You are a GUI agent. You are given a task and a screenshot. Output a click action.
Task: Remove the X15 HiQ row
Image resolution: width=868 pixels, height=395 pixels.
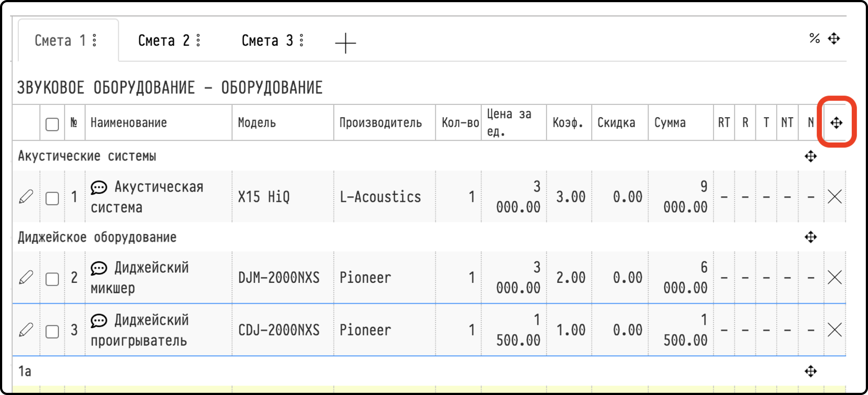[835, 197]
